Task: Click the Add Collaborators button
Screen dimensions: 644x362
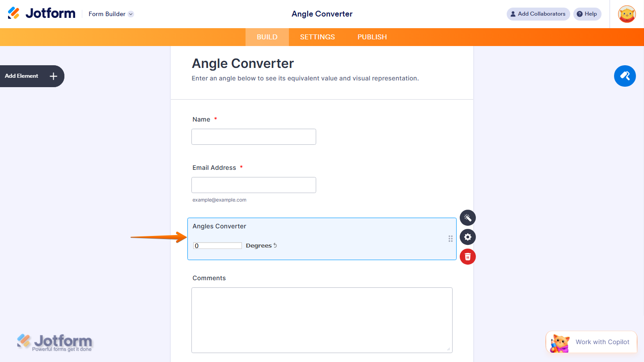Action: pyautogui.click(x=538, y=14)
